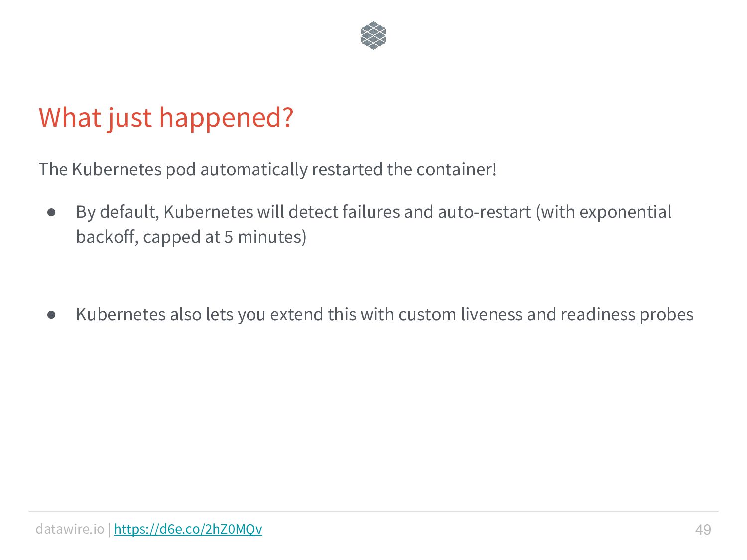Click the second bullet point marker
This screenshot has width=747, height=560.
tap(51, 315)
